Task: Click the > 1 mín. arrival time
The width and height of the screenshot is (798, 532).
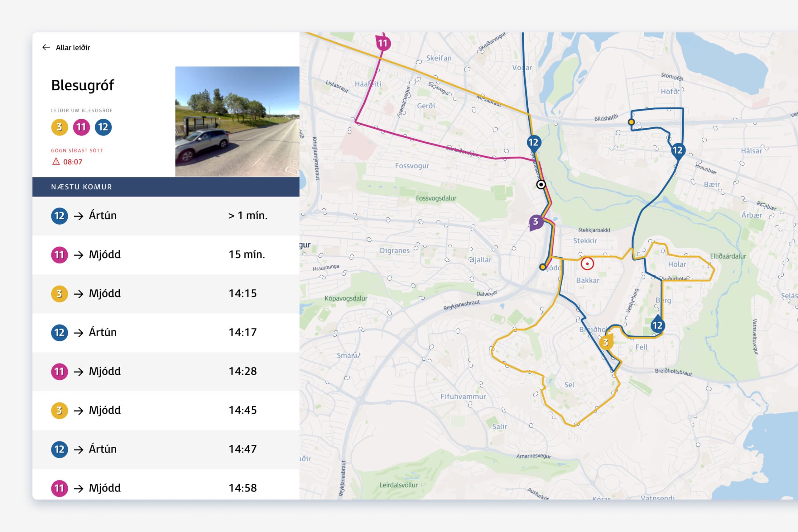Action: pyautogui.click(x=248, y=216)
